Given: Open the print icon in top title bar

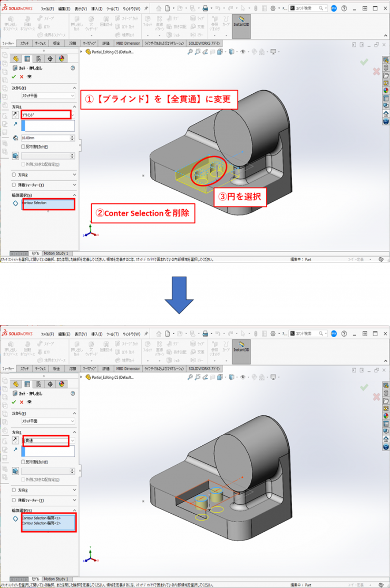Looking at the screenshot, I should pyautogui.click(x=205, y=8).
